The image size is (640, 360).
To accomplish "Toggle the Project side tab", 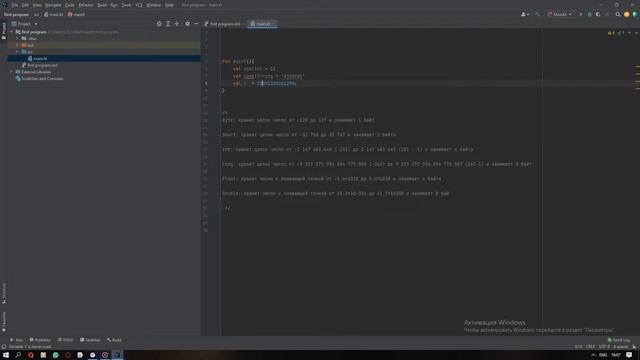I will tap(4, 31).
